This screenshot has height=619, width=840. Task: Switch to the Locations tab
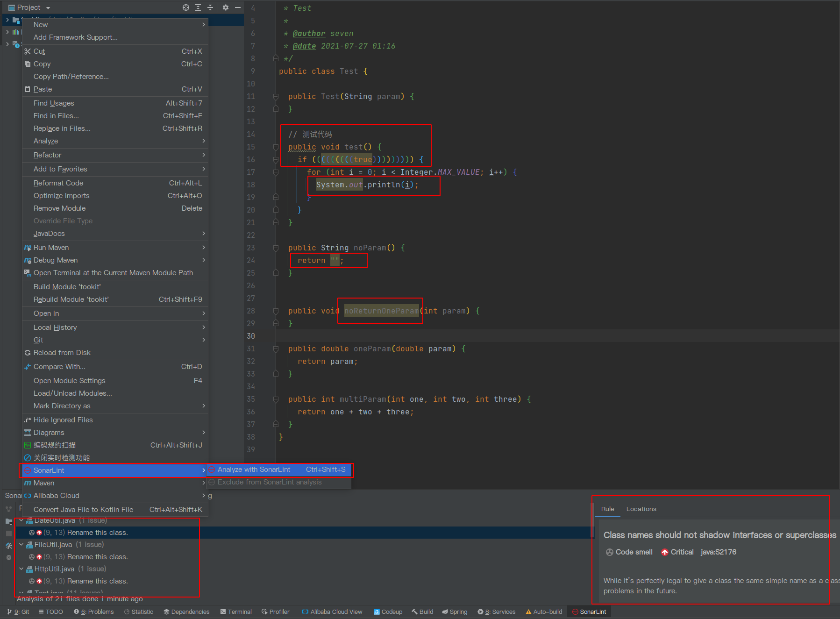[x=641, y=509]
